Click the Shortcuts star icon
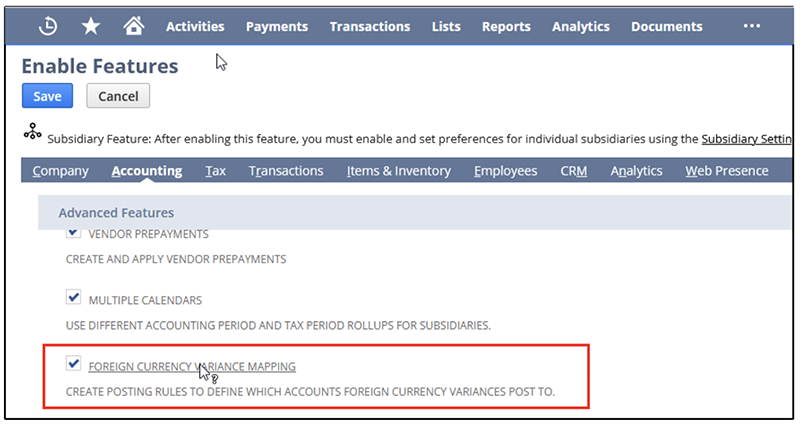The width and height of the screenshot is (800, 428). click(91, 26)
